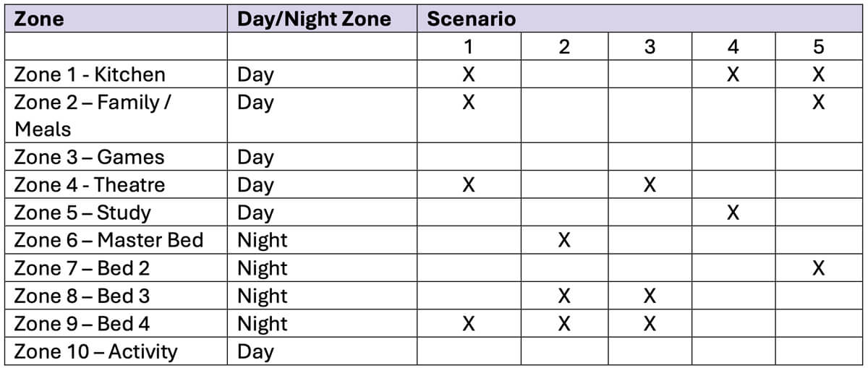Click the X for Family / Meals in scenario 5
Image resolution: width=868 pixels, height=368 pixels.
click(818, 103)
